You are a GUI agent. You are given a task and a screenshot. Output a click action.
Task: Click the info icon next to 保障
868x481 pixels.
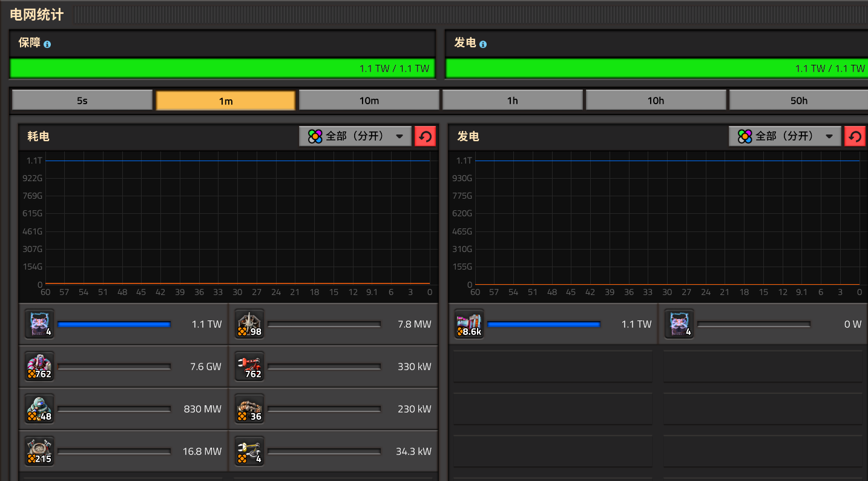pos(47,44)
